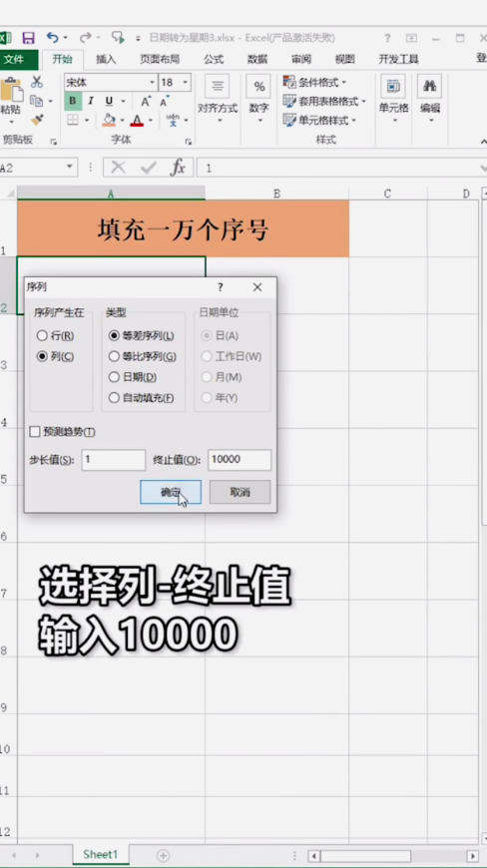Open the 数字 number format group

[258, 99]
